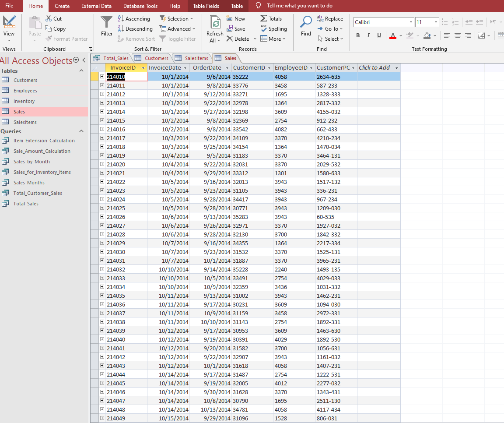Toggle bold text formatting

coord(358,35)
